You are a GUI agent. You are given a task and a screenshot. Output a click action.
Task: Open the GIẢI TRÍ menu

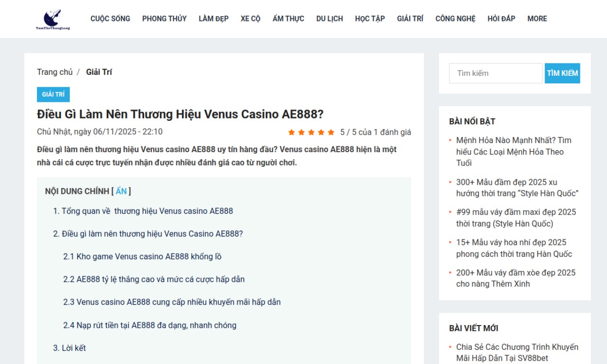coord(410,19)
